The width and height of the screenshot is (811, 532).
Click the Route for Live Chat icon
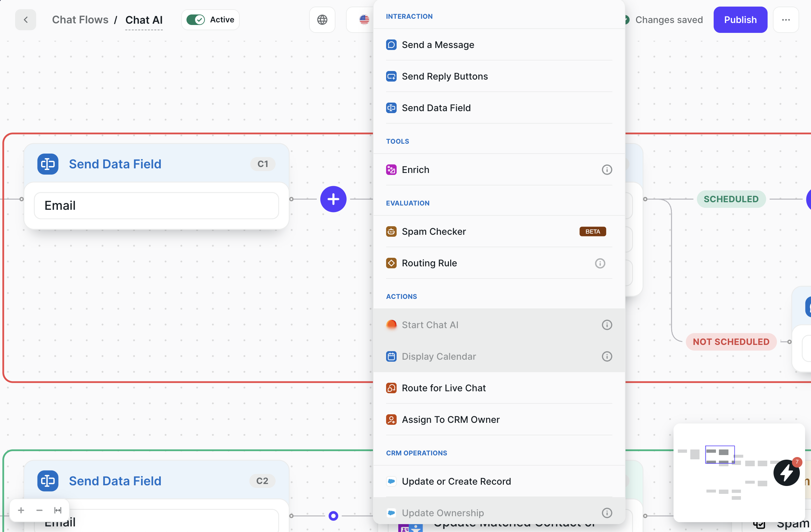tap(391, 388)
